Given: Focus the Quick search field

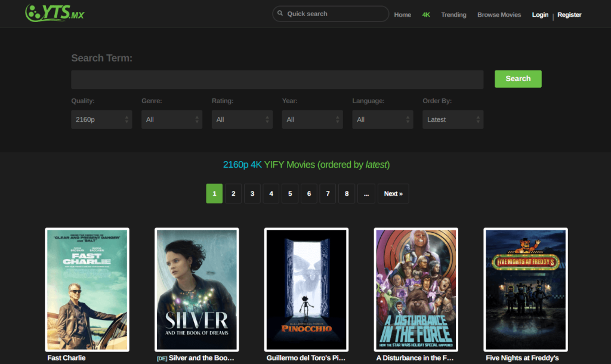Looking at the screenshot, I should coord(331,14).
